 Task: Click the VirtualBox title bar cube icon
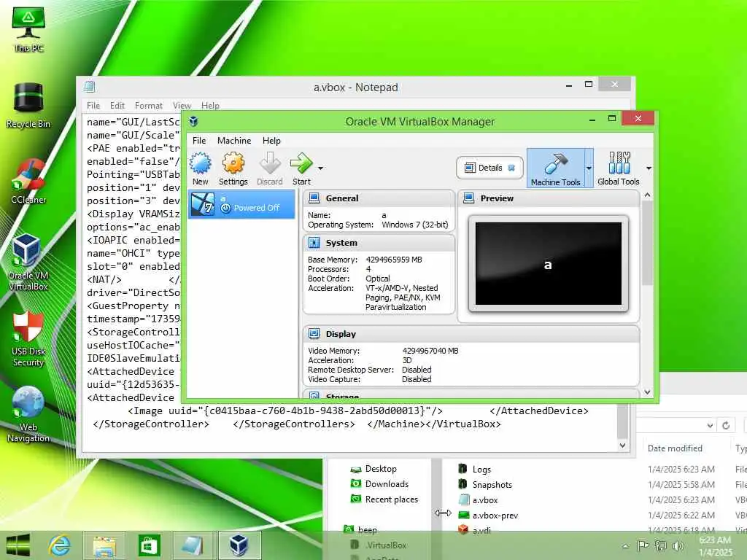(193, 122)
